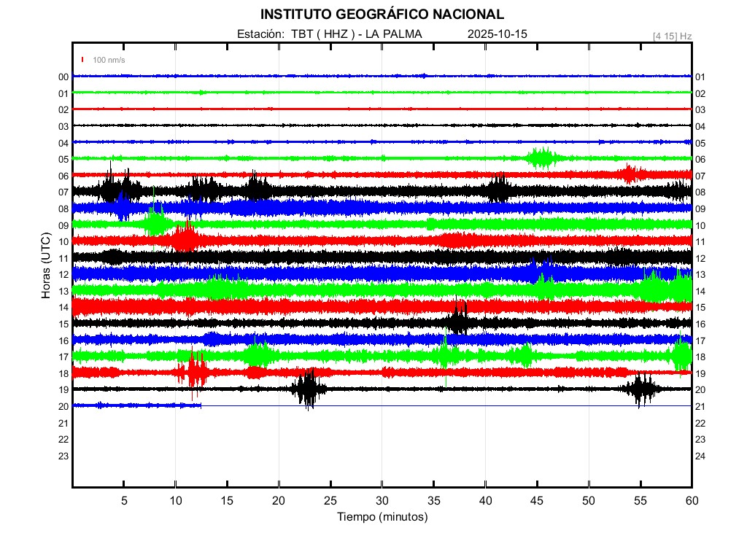Click the INSTITUTO GEOGRÁFICO NACIONAL title
747x560 pixels.
click(x=382, y=15)
